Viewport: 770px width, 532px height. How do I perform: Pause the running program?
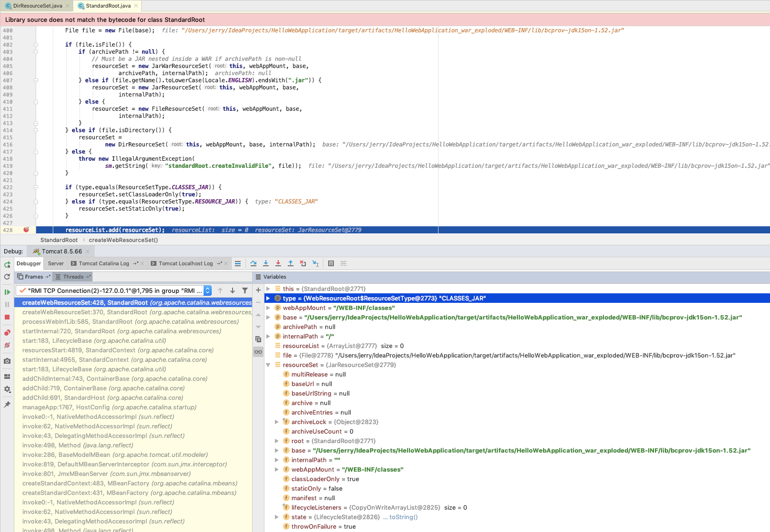pyautogui.click(x=7, y=304)
